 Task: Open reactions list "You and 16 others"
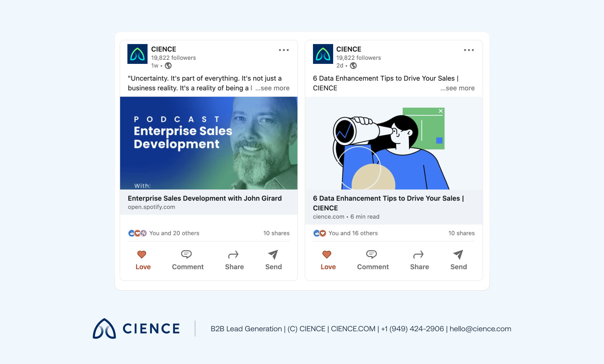click(353, 233)
